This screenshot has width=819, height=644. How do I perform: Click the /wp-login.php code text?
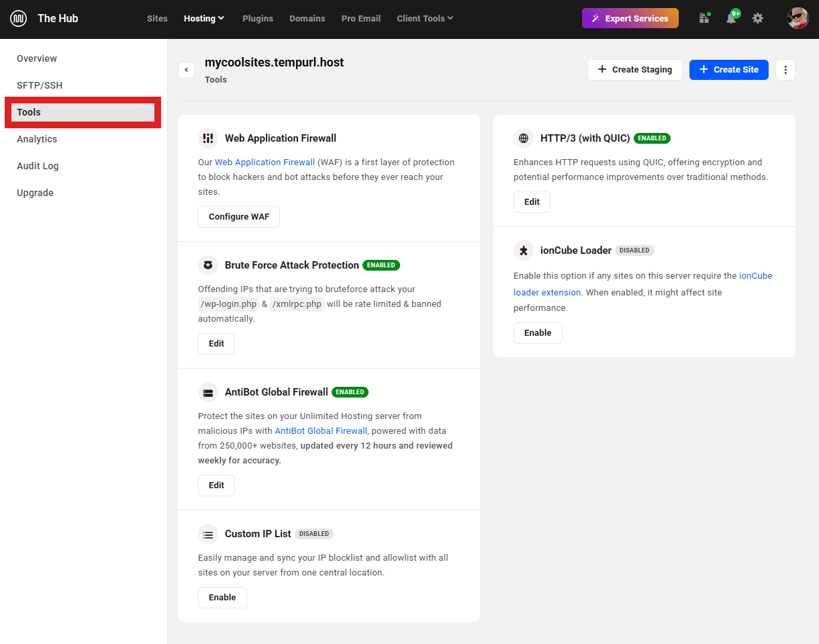point(228,304)
